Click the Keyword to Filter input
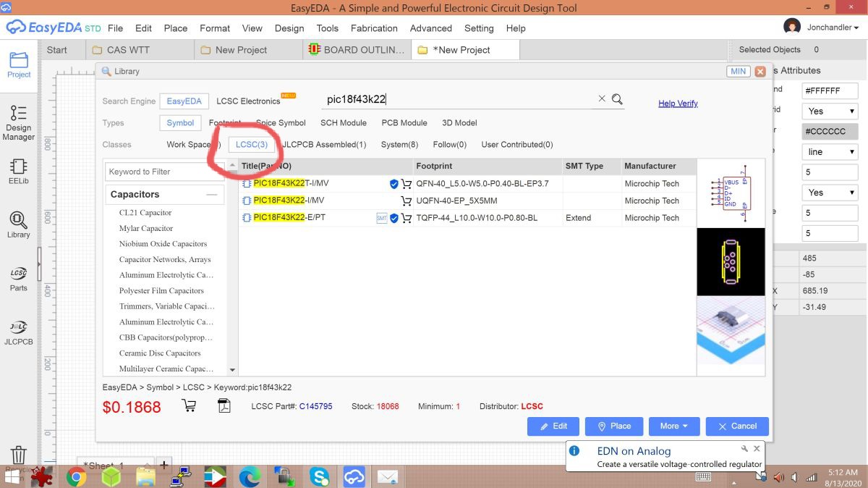Viewport: 868px width, 488px height. 166,172
